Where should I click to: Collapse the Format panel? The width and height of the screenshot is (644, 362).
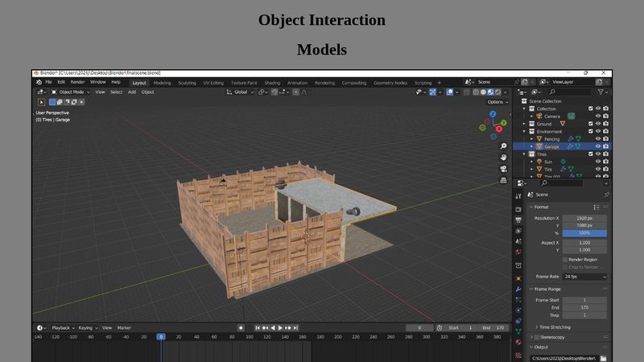point(531,208)
